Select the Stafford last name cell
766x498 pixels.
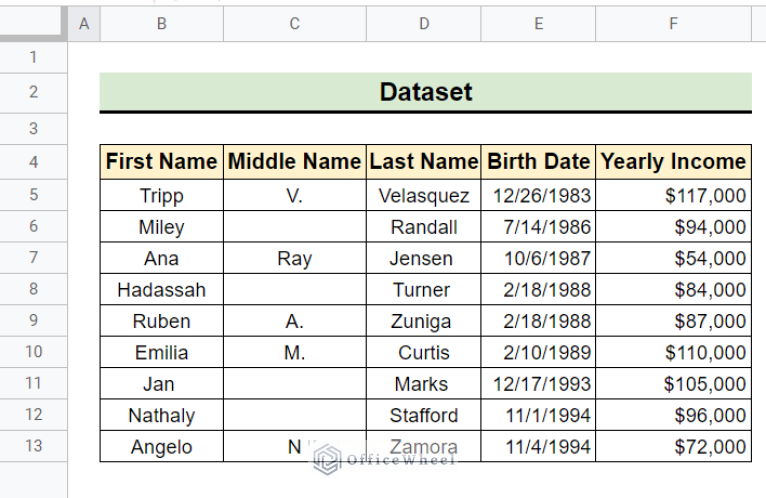click(x=424, y=415)
